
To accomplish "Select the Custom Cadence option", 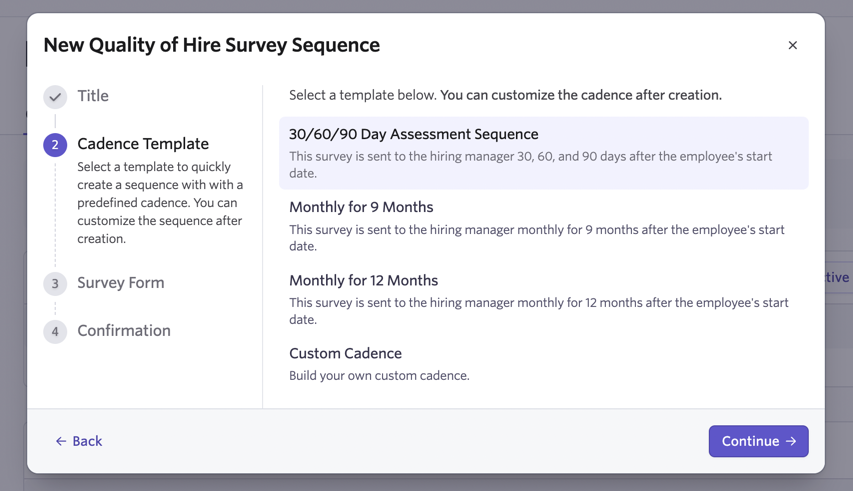I will 543,364.
